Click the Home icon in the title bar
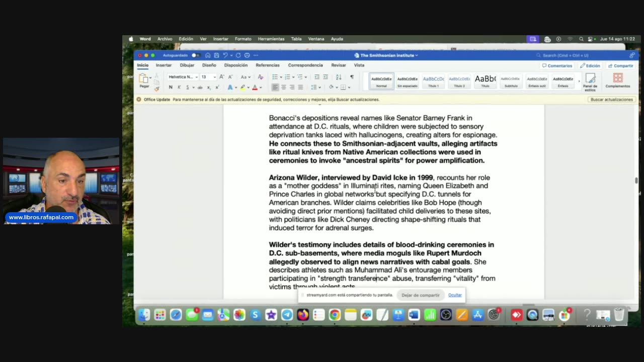Image resolution: width=644 pixels, height=362 pixels. click(x=208, y=55)
